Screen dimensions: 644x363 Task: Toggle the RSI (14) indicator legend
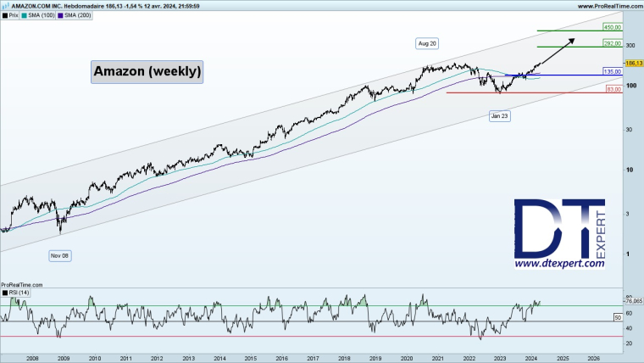click(17, 292)
